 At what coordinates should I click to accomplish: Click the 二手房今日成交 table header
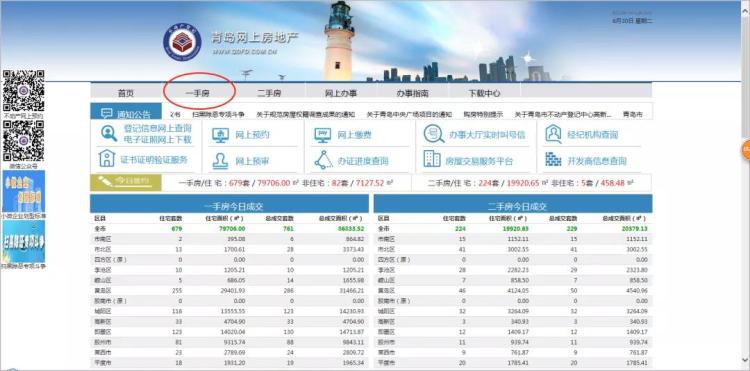coord(513,204)
